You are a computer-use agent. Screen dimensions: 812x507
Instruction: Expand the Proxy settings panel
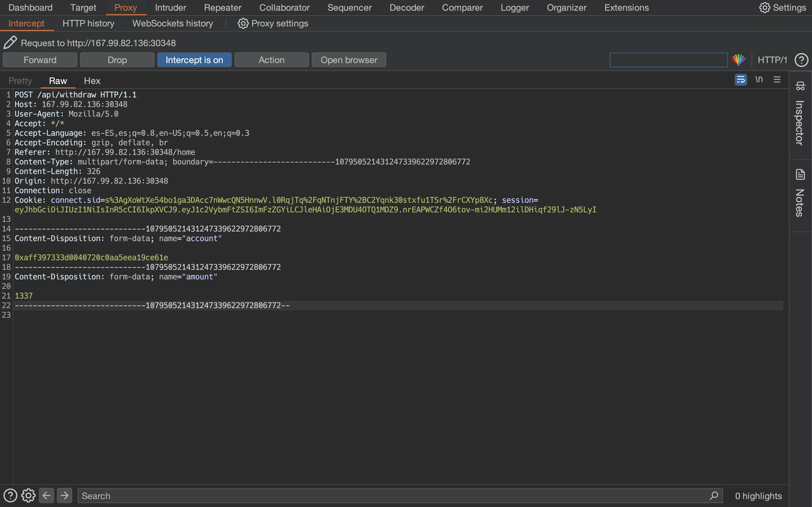pyautogui.click(x=273, y=23)
